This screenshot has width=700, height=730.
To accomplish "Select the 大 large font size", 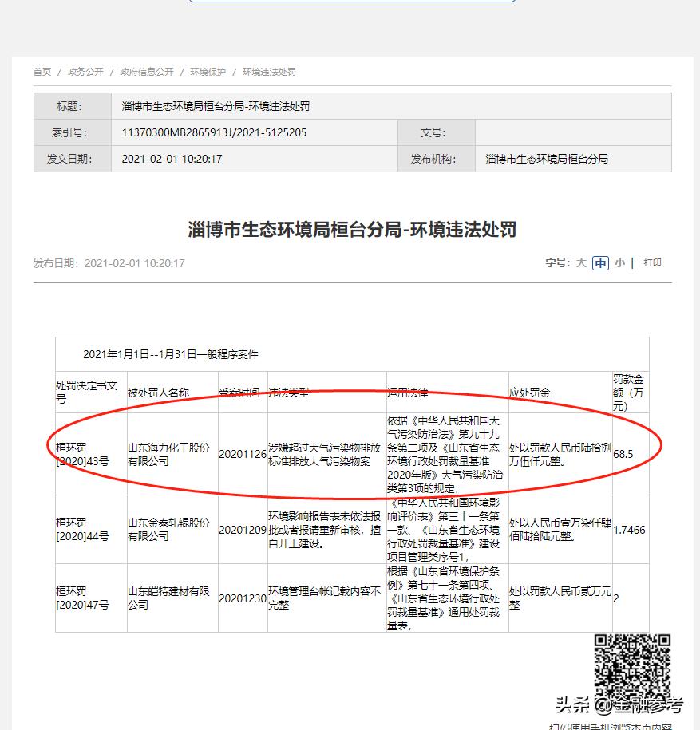I will coord(580,262).
